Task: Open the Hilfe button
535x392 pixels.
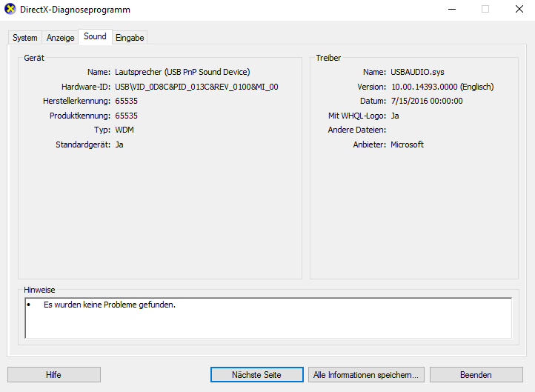Action: point(54,375)
